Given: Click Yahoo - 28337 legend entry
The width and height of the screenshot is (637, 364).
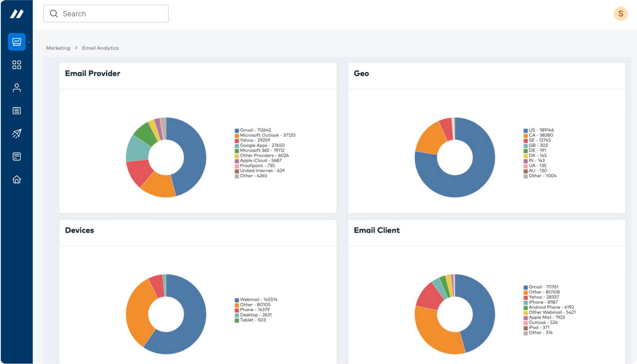Looking at the screenshot, I should [541, 297].
